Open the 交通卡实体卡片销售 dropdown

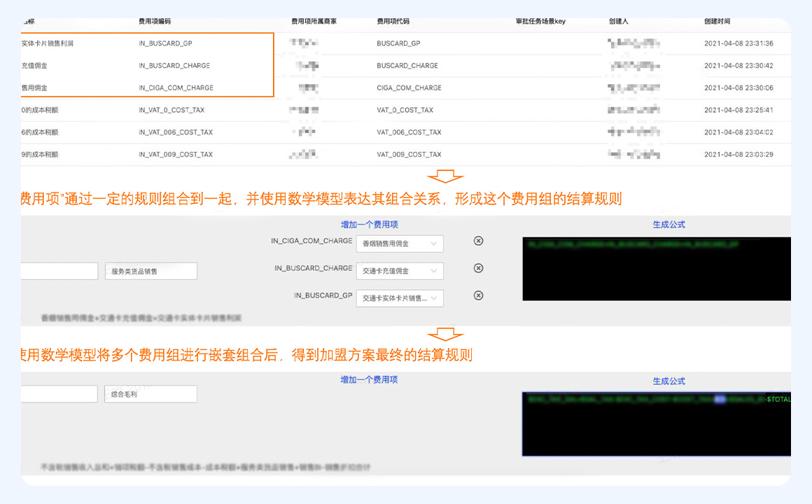[x=400, y=298]
